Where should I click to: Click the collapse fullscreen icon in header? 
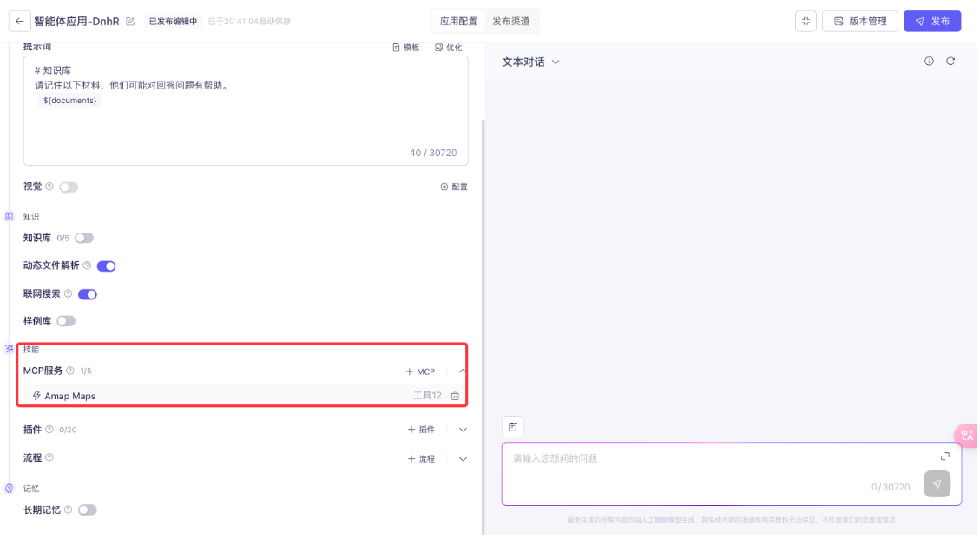[806, 22]
